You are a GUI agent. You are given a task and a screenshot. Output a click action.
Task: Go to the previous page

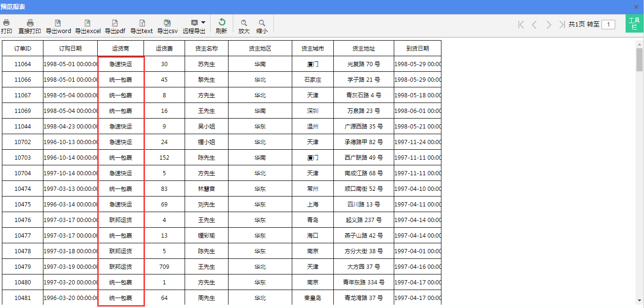click(x=534, y=25)
